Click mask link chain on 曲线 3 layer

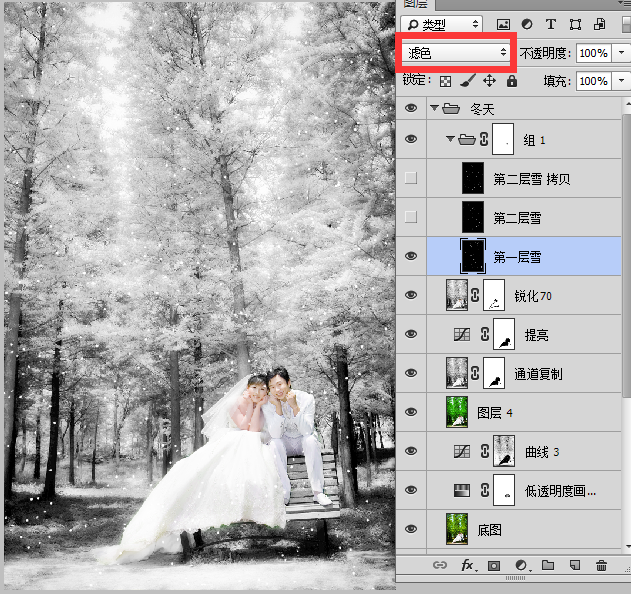coord(485,451)
